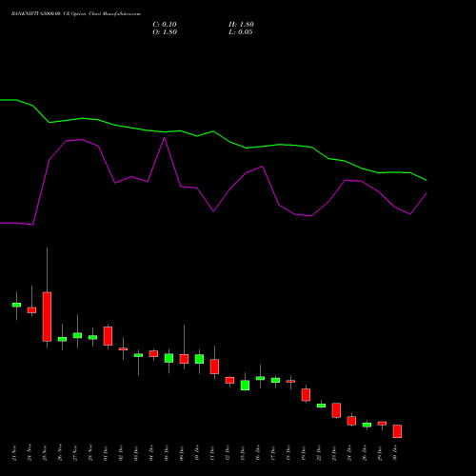Image resolution: width=476 pixels, height=476 pixels.
Task: Click the 01 Dec date label
Action: (x=106, y=453)
